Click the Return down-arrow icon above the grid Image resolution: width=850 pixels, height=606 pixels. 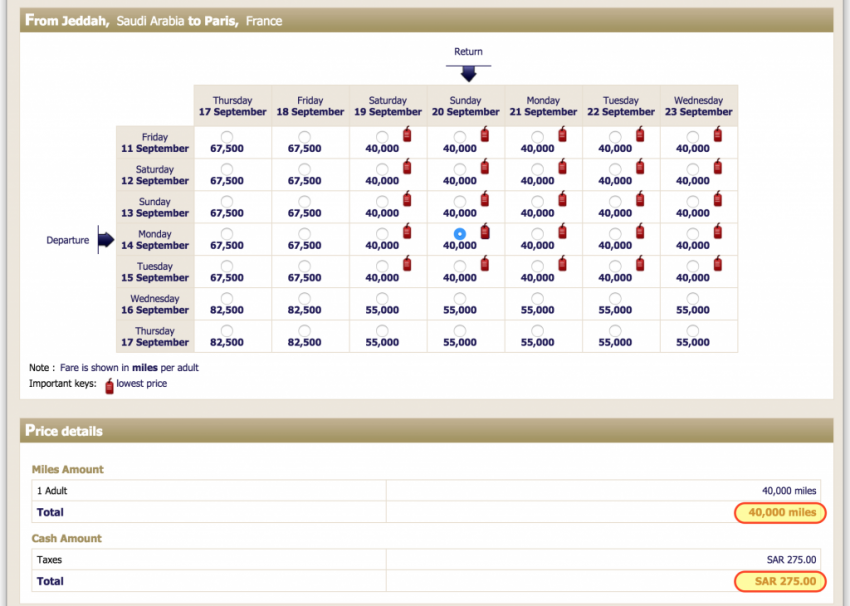point(468,74)
